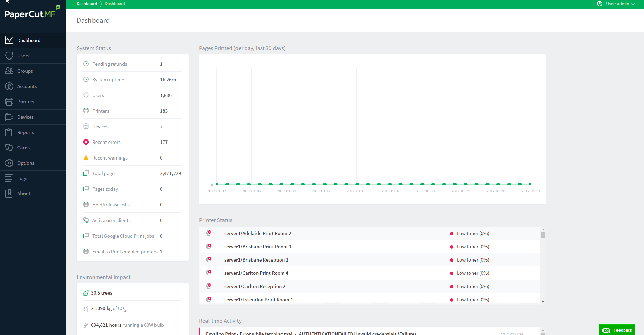Click the Options gear icon in sidebar

tap(9, 163)
